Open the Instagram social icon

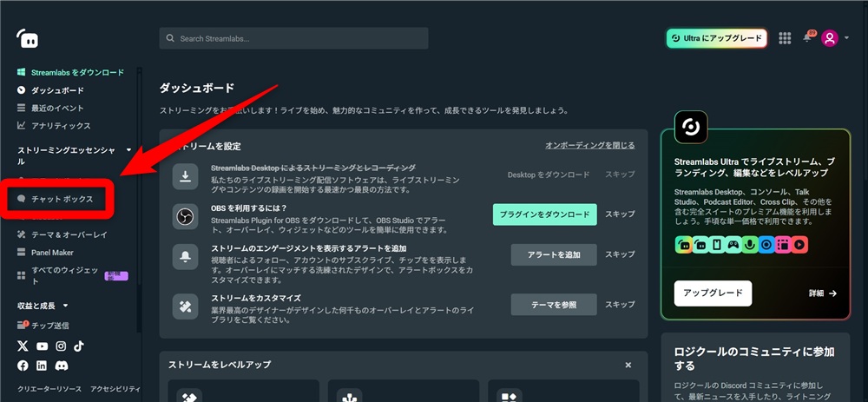(61, 346)
